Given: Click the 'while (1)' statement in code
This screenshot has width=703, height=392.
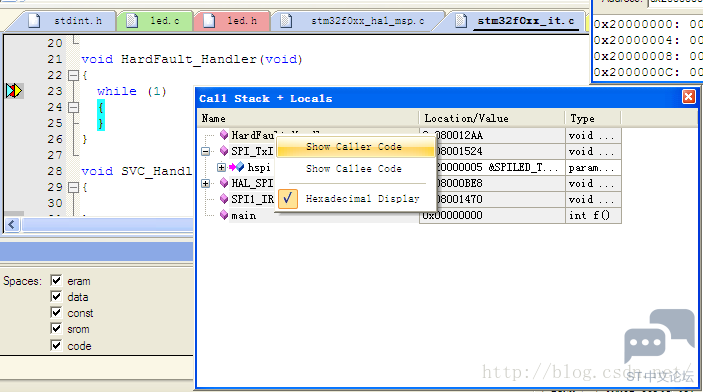Looking at the screenshot, I should click(132, 91).
